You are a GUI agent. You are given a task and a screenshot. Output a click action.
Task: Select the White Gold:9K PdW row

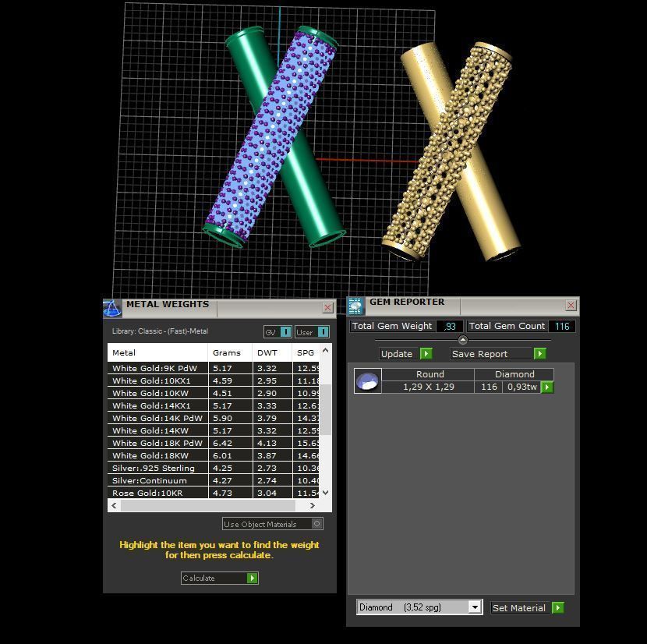point(214,368)
